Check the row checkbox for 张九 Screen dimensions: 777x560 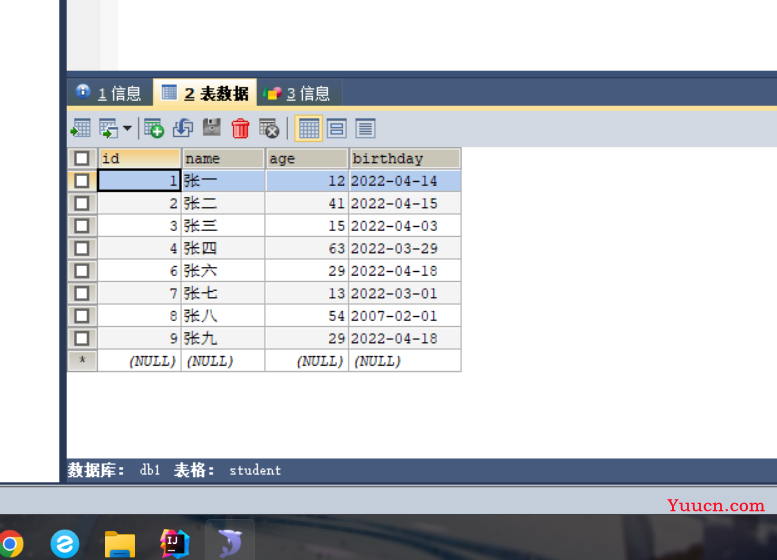tap(82, 338)
